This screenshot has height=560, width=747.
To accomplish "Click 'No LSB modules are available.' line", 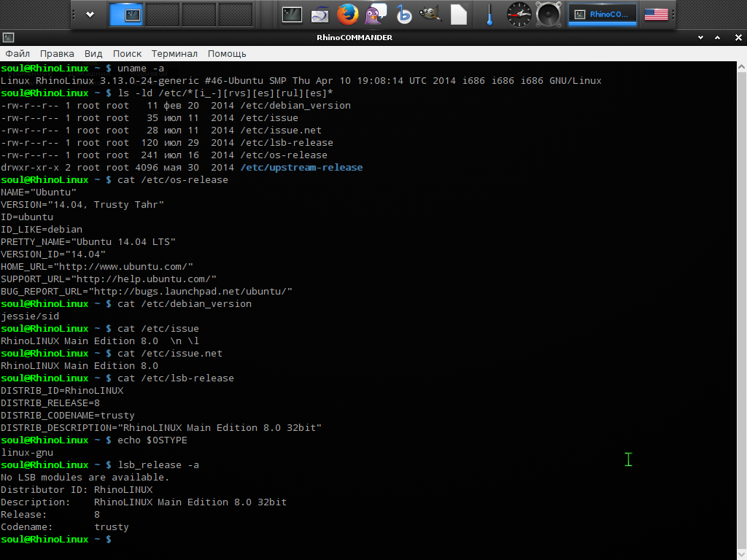I will (x=85, y=477).
